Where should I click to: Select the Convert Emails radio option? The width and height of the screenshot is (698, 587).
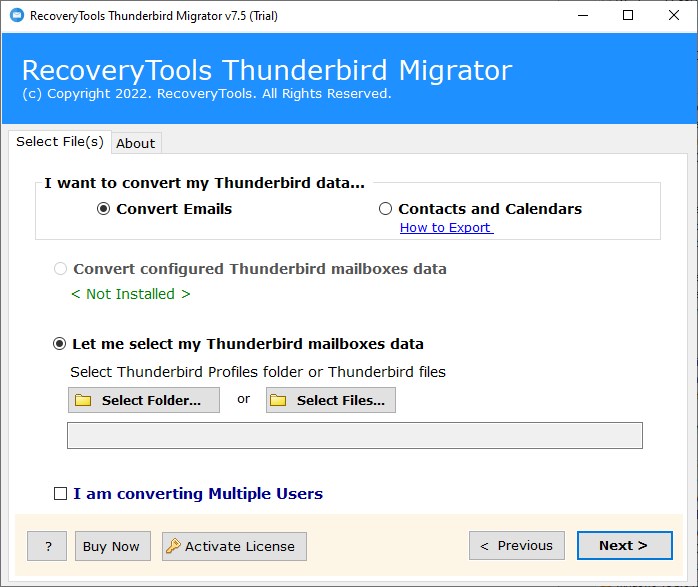(x=104, y=209)
